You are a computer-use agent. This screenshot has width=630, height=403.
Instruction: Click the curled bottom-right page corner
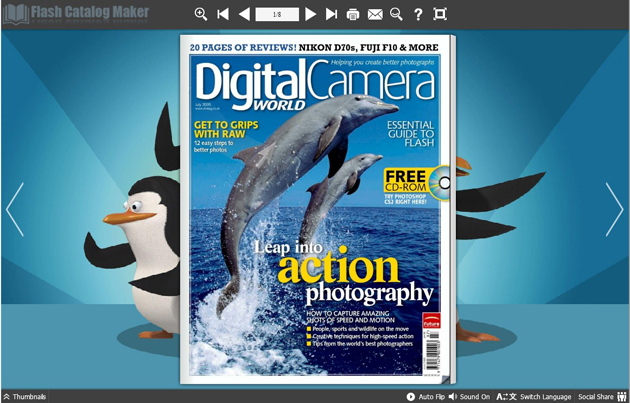coord(446,378)
